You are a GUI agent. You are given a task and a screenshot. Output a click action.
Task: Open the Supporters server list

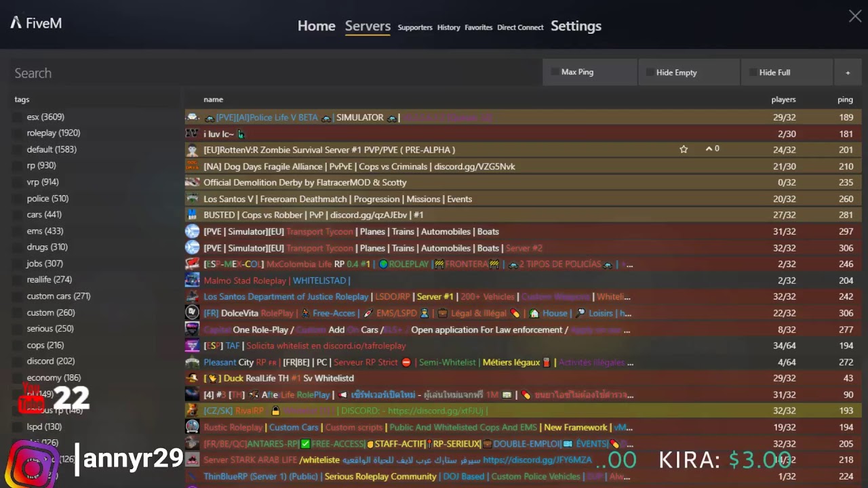pyautogui.click(x=415, y=28)
